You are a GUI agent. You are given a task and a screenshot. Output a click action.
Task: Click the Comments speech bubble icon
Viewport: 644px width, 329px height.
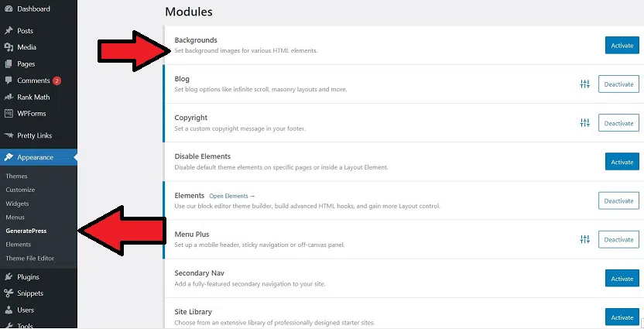click(9, 81)
